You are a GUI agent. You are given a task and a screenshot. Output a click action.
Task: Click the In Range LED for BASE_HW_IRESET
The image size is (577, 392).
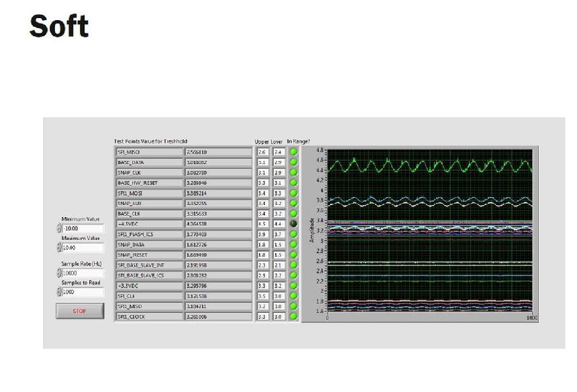click(293, 182)
